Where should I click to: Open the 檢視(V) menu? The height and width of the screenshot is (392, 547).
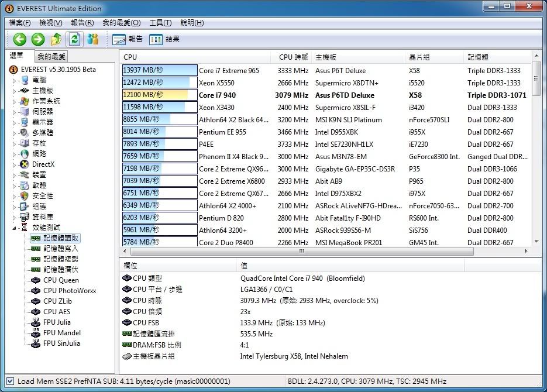coord(51,23)
